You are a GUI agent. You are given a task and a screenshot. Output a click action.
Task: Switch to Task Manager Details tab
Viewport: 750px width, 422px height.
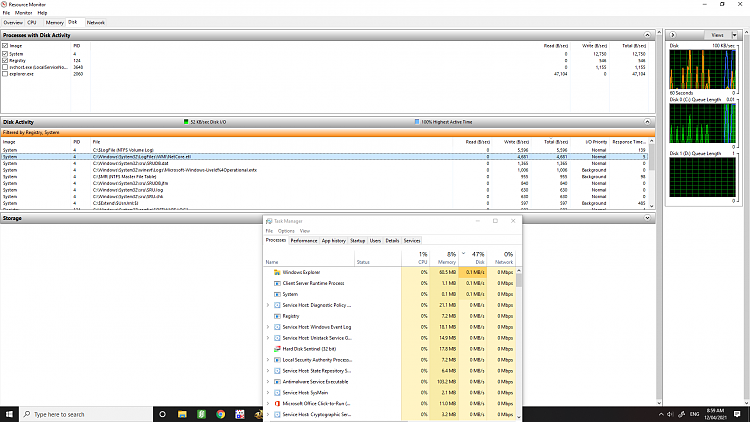392,241
